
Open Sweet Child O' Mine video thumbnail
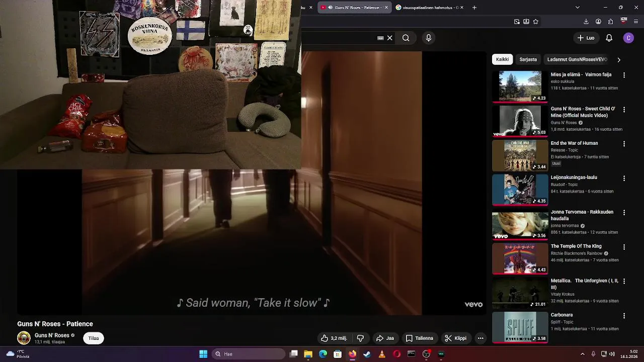point(520,121)
